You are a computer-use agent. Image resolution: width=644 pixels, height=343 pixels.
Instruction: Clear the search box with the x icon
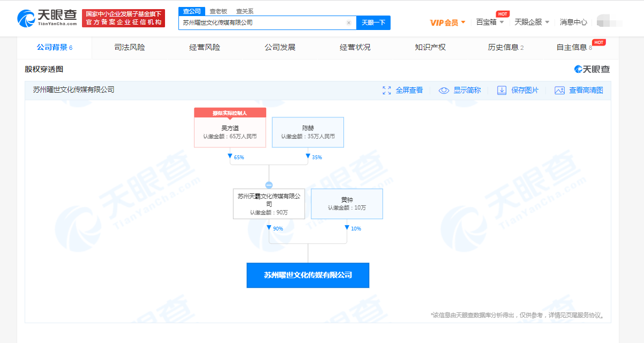pos(349,23)
